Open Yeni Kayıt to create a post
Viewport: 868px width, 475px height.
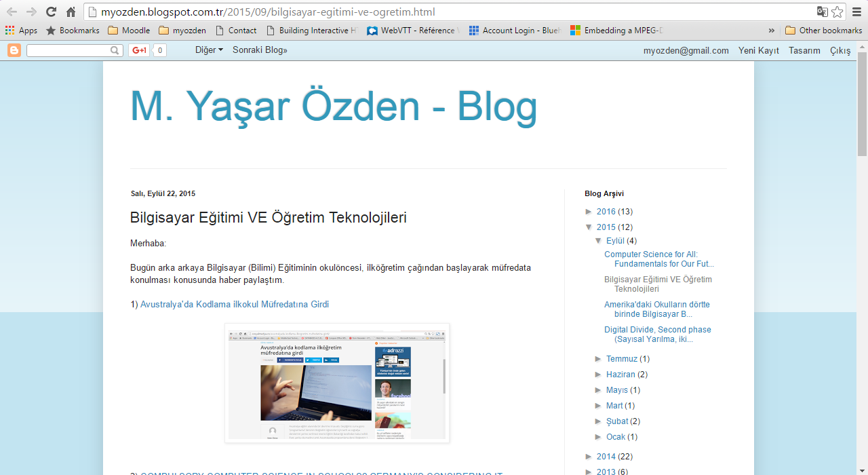coord(759,51)
